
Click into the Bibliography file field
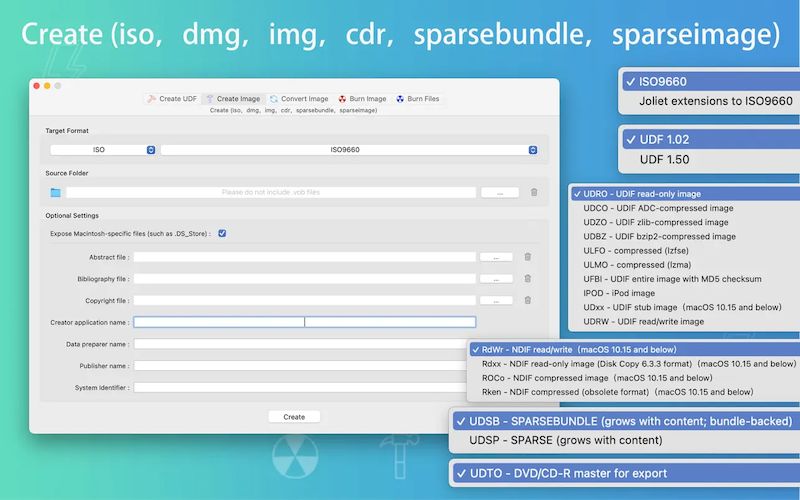pyautogui.click(x=305, y=279)
